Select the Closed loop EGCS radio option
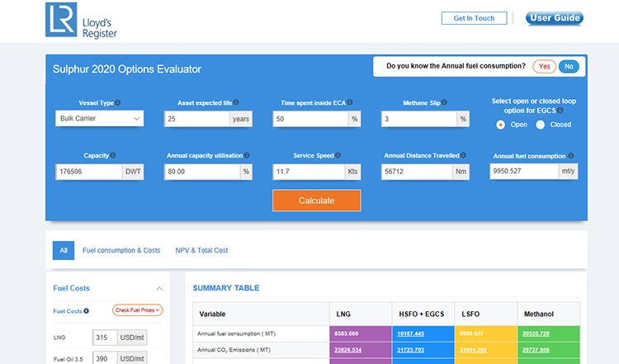Viewport: 619px width, 364px height. 541,125
